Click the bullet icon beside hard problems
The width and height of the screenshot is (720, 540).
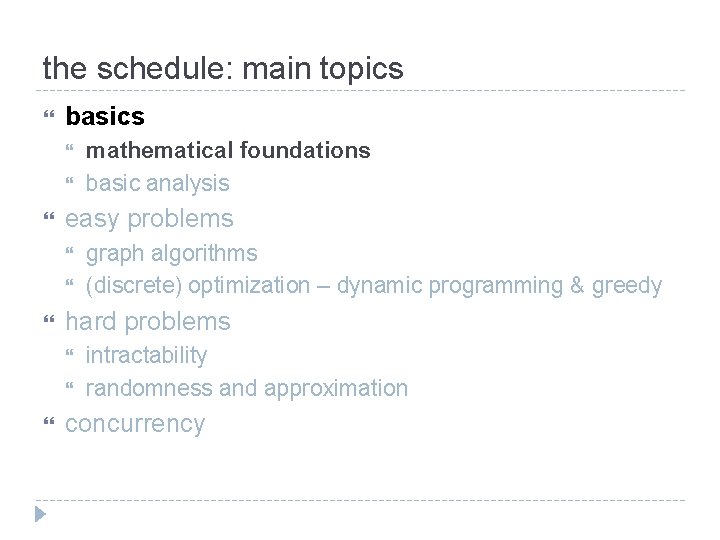pos(49,319)
